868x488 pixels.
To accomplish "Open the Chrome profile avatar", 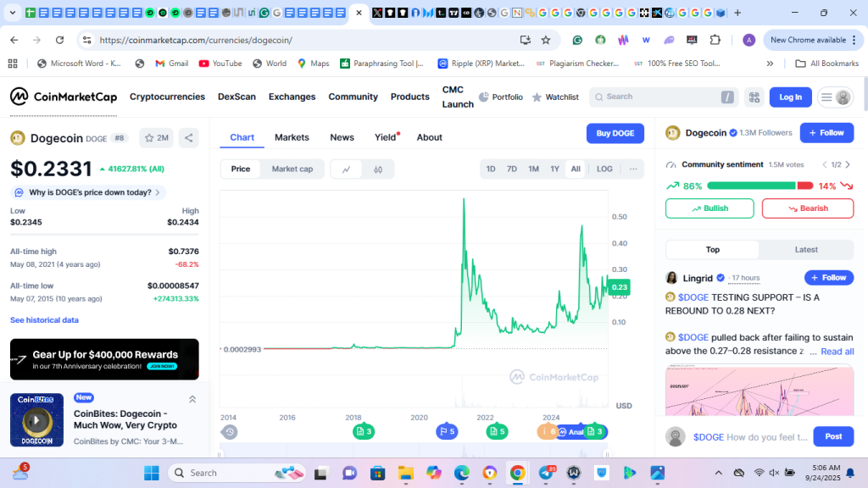I will click(749, 40).
